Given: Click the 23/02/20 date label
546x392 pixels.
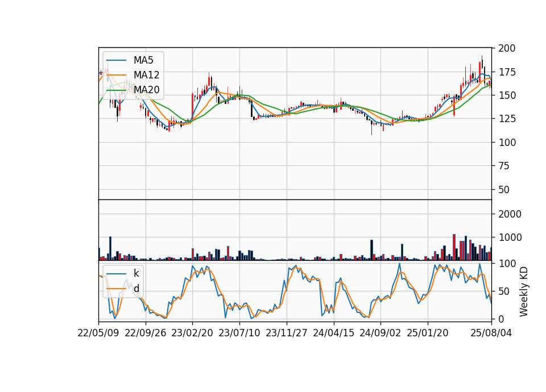Looking at the screenshot, I should tap(192, 333).
